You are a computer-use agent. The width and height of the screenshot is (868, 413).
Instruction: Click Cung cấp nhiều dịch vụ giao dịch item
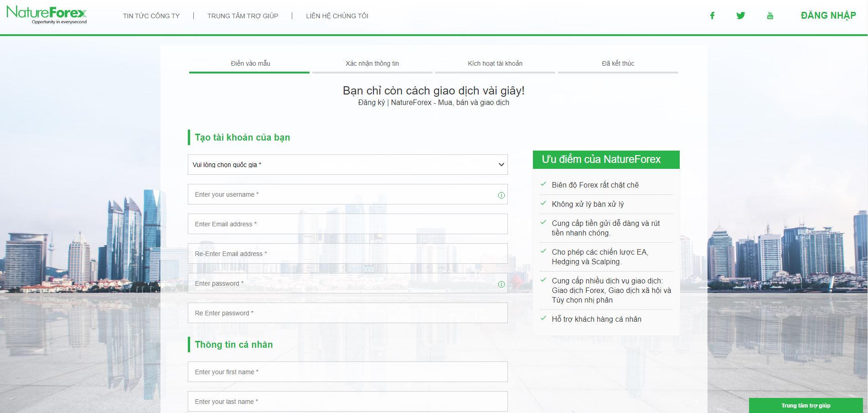pyautogui.click(x=611, y=290)
